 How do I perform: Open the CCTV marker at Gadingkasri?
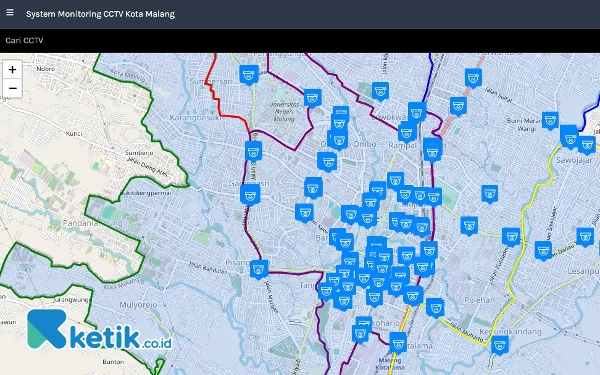[x=250, y=194]
